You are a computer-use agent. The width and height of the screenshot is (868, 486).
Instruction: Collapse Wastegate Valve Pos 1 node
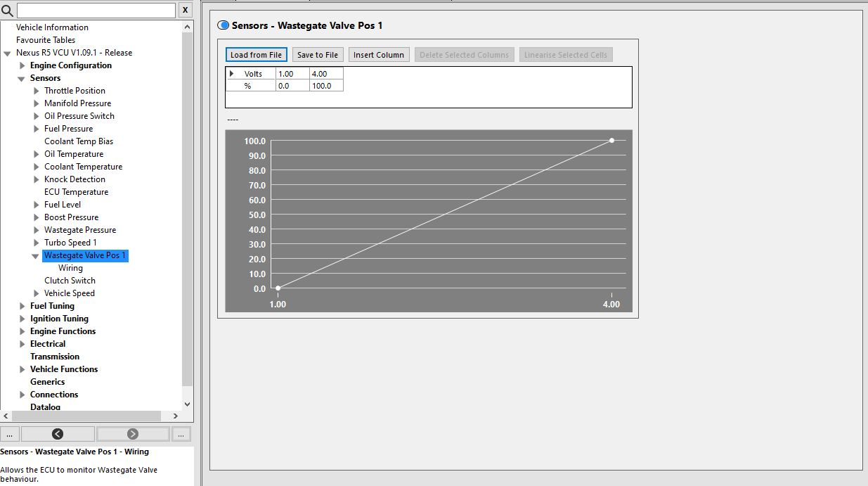coord(35,256)
